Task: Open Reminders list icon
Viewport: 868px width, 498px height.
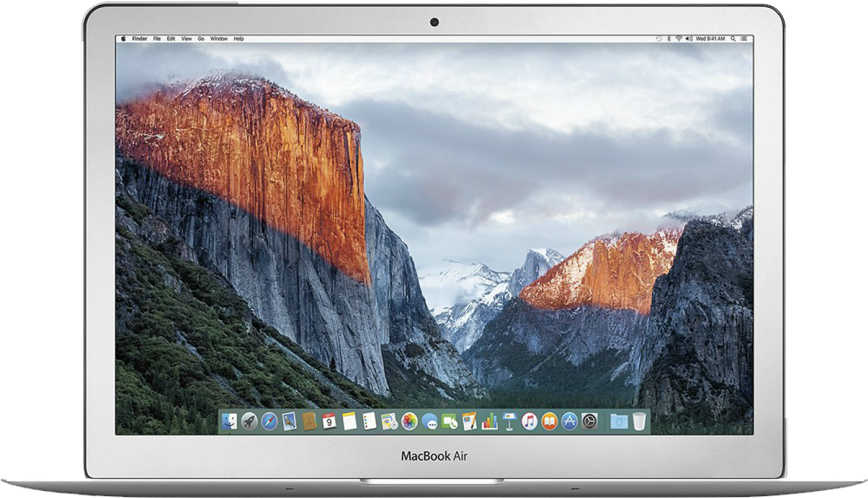Action: [370, 421]
